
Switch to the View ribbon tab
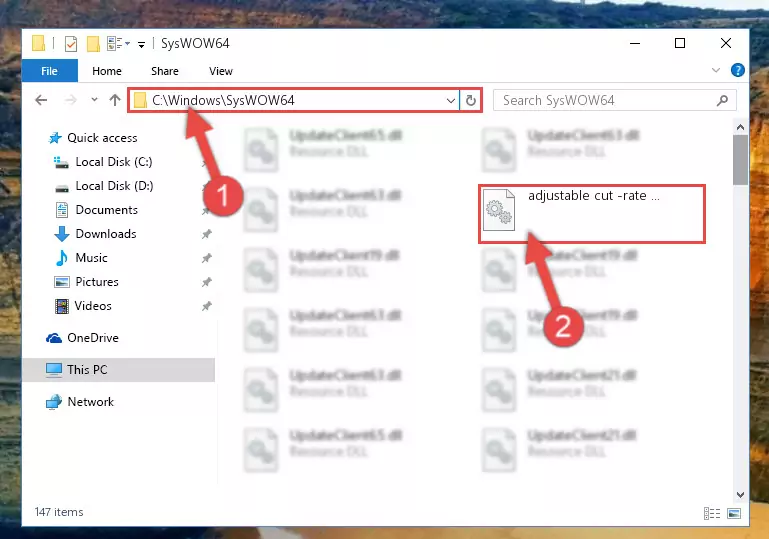[221, 71]
